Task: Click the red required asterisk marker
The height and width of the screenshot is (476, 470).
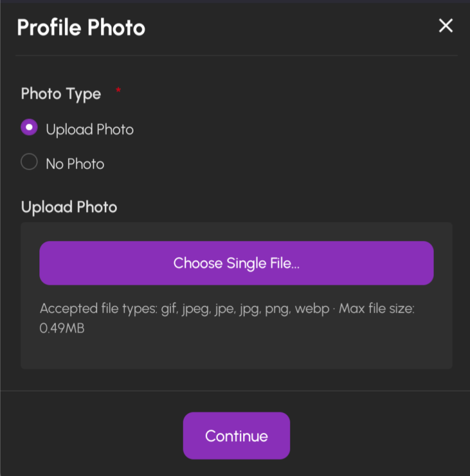Action: [118, 91]
